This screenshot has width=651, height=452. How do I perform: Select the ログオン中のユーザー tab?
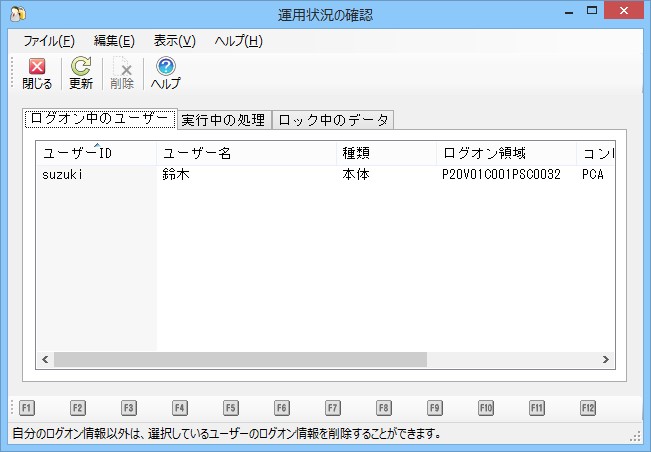(x=100, y=118)
